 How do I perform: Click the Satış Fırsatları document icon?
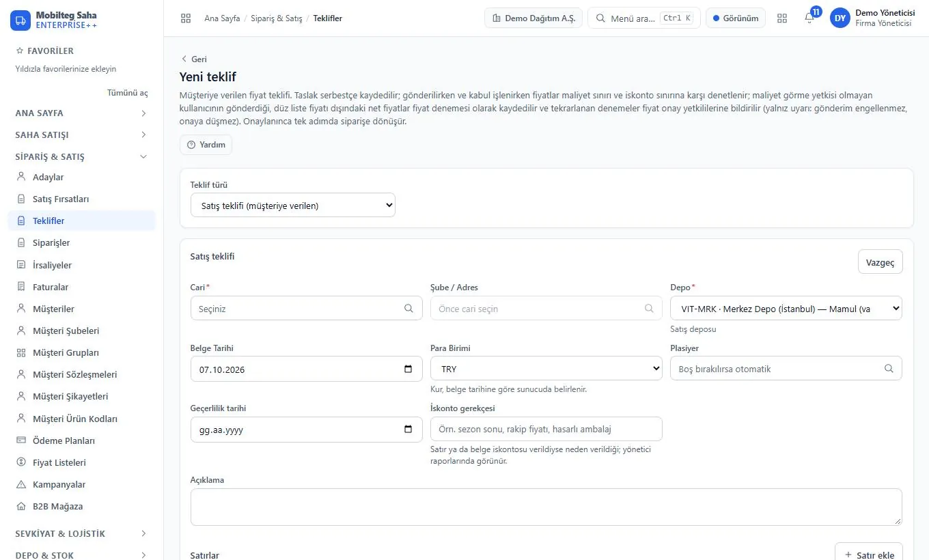pos(20,199)
